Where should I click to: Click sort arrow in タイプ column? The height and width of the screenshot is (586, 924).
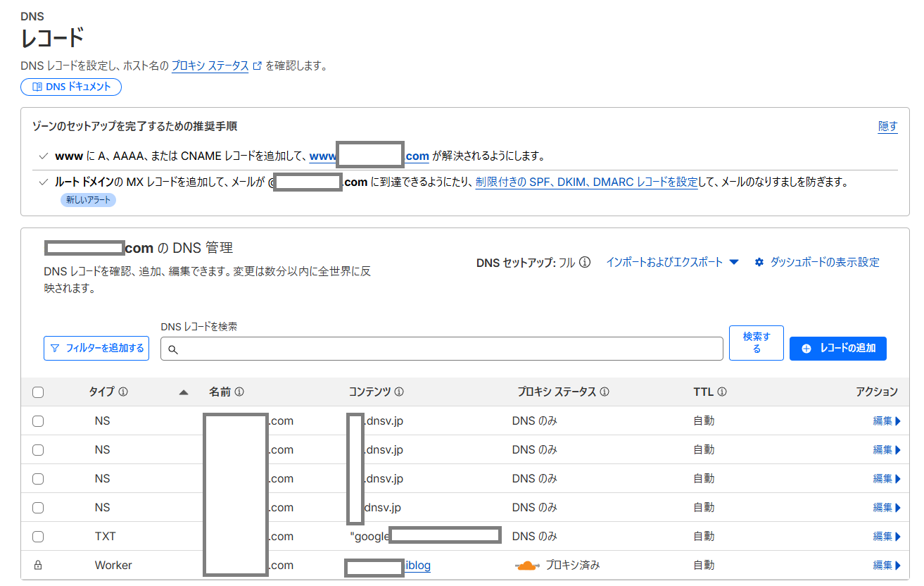click(184, 392)
